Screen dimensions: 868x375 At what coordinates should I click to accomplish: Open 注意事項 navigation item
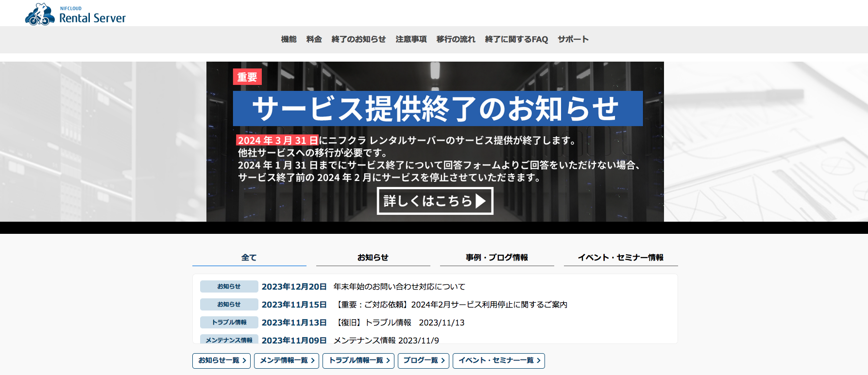pyautogui.click(x=411, y=39)
